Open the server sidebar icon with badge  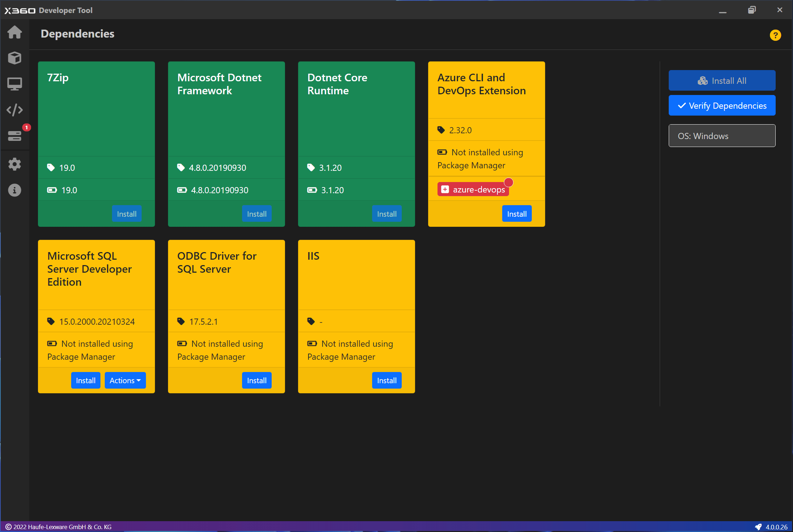point(14,136)
